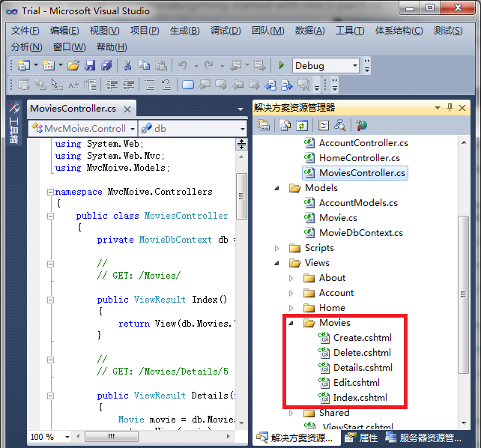Click the Navigate Backward toolbar icon
Screen dimensions: 481x448
coord(235,65)
